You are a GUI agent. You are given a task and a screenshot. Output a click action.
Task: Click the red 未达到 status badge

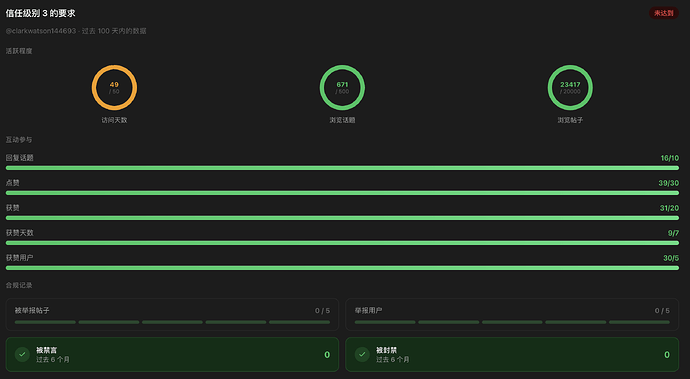[664, 13]
